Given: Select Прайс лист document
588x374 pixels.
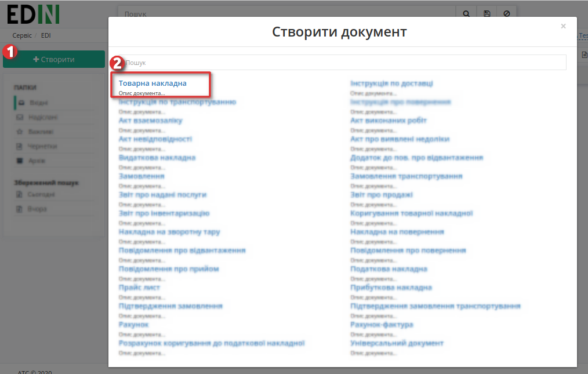Looking at the screenshot, I should [x=139, y=288].
